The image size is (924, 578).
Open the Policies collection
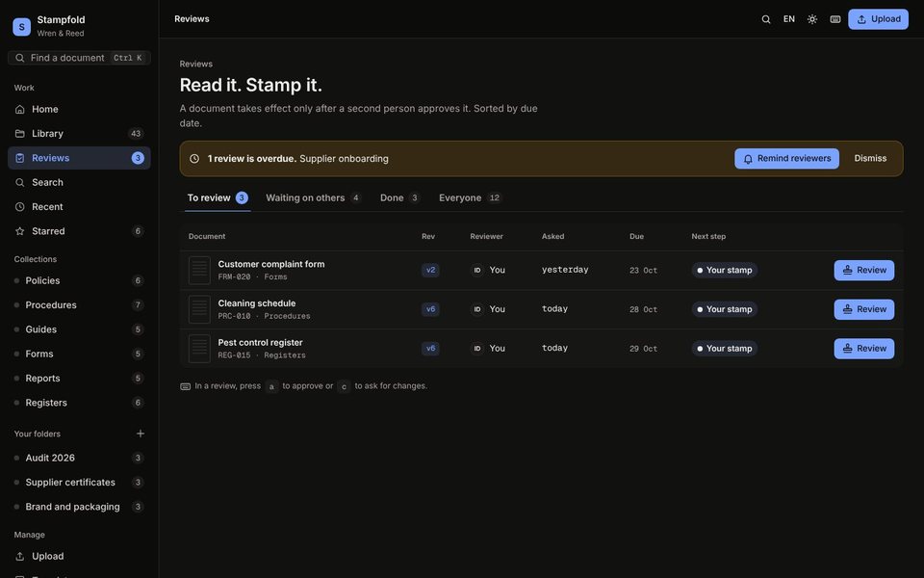[x=79, y=280]
